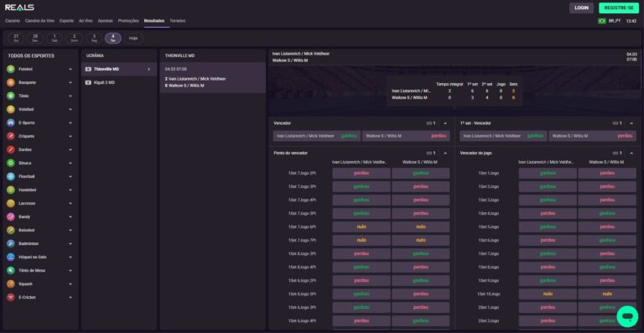Click the Handebol sport icon

tap(11, 190)
